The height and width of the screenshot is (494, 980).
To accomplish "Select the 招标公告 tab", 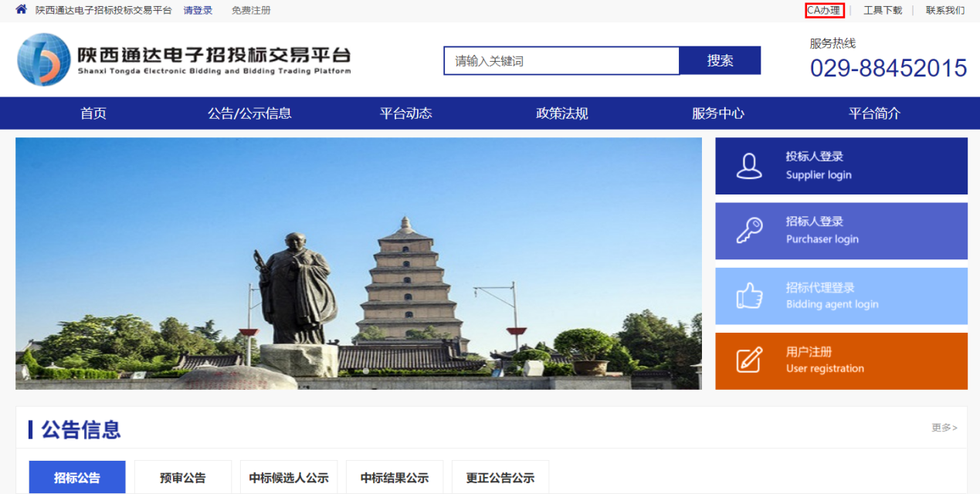I will click(x=77, y=477).
